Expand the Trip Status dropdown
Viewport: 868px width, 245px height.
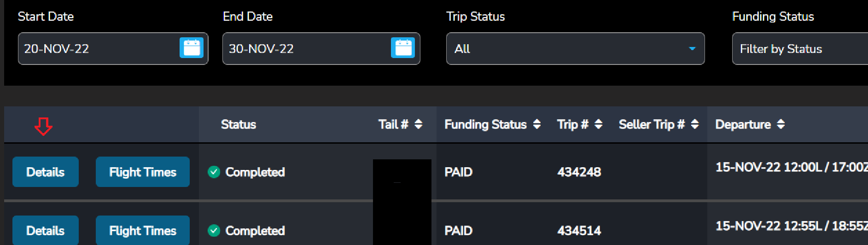click(575, 48)
